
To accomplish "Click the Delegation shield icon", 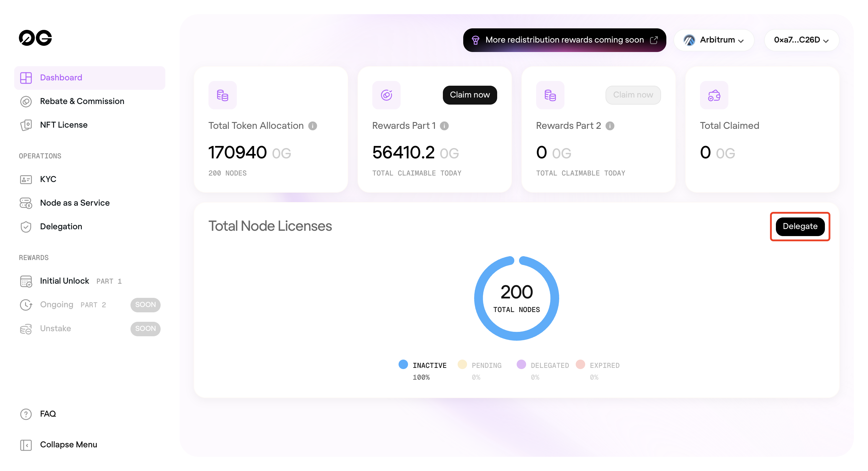I will (26, 227).
